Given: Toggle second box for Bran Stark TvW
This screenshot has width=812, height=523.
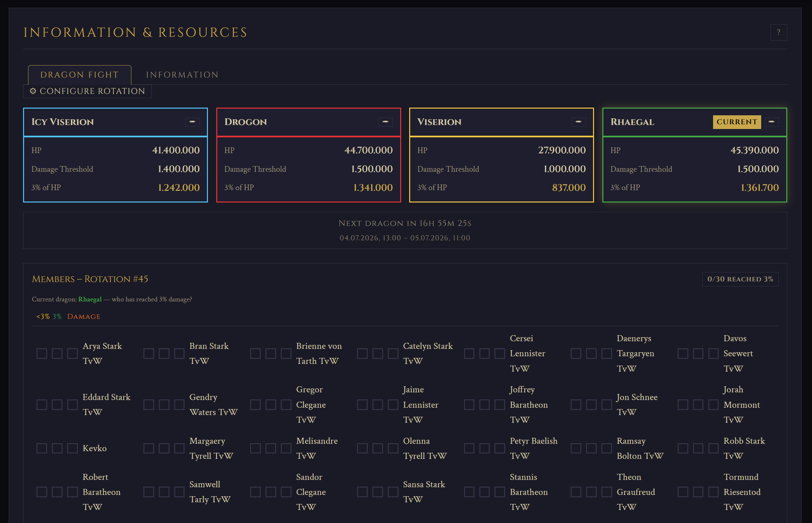Looking at the screenshot, I should pyautogui.click(x=164, y=354).
